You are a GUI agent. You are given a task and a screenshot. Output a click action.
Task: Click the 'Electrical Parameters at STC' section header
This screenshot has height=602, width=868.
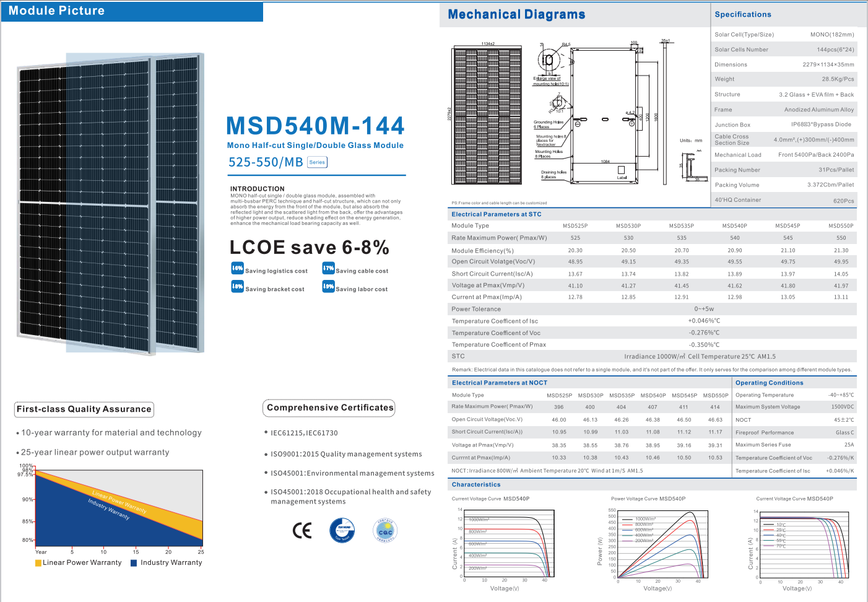pos(497,214)
